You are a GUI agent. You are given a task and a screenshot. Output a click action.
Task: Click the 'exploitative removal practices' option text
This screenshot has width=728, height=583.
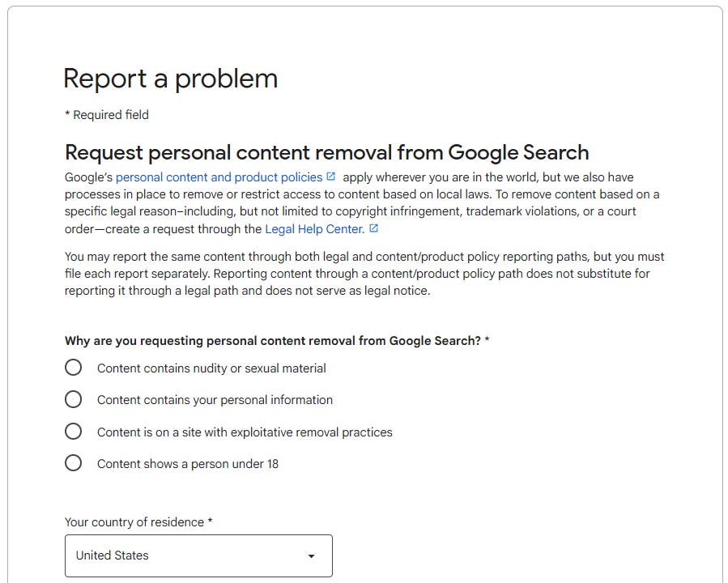245,432
